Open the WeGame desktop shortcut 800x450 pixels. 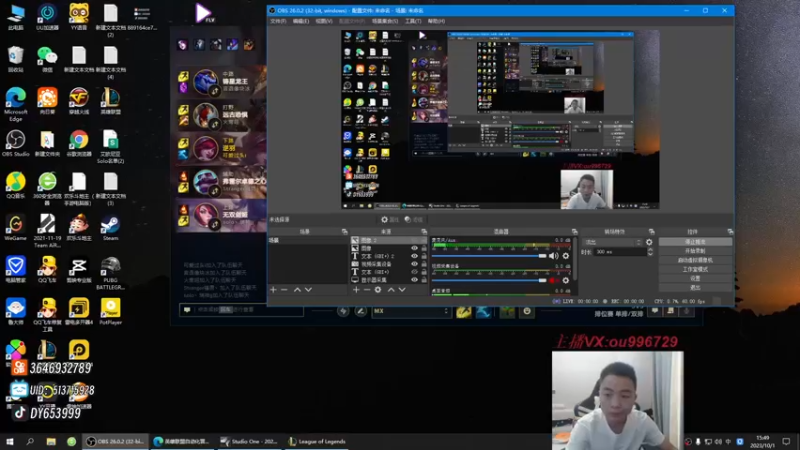tap(15, 228)
